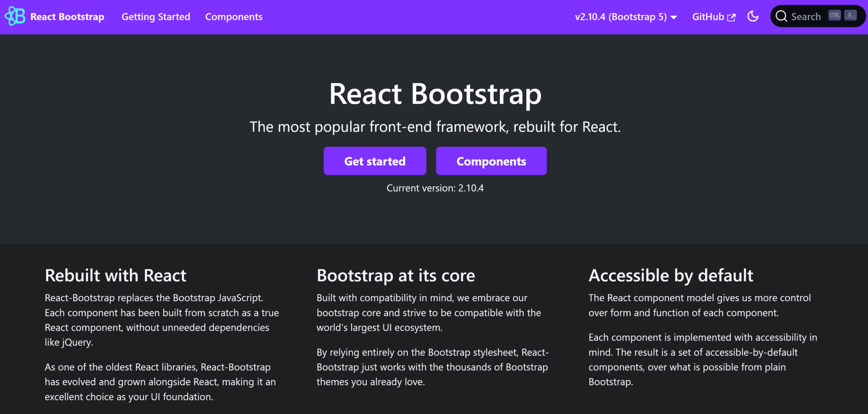Click the Bootstrap at its core heading
868x414 pixels.
[x=395, y=275]
